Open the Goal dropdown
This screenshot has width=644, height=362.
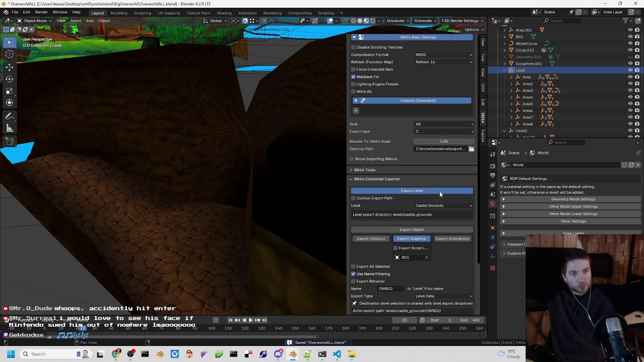click(x=444, y=124)
